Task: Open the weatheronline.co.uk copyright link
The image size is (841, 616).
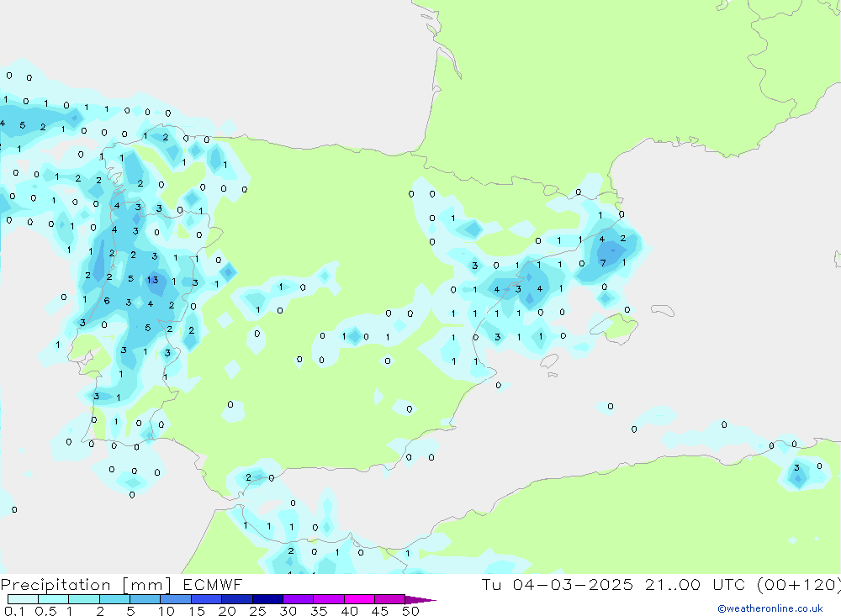Action: pos(770,608)
